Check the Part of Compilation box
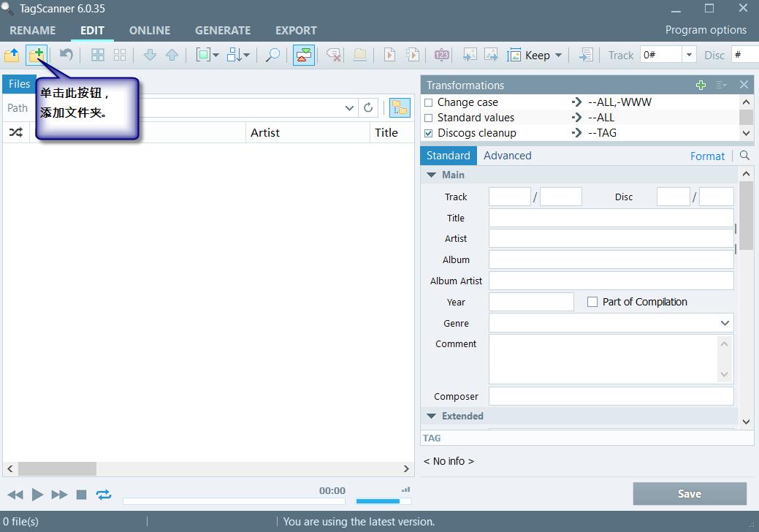759x532 pixels. click(x=592, y=302)
